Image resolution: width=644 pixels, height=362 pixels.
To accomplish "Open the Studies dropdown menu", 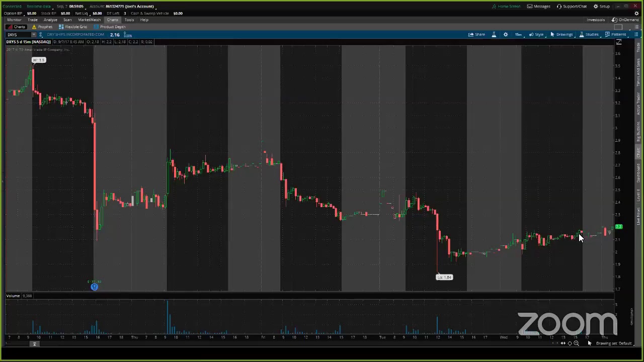I will [589, 35].
